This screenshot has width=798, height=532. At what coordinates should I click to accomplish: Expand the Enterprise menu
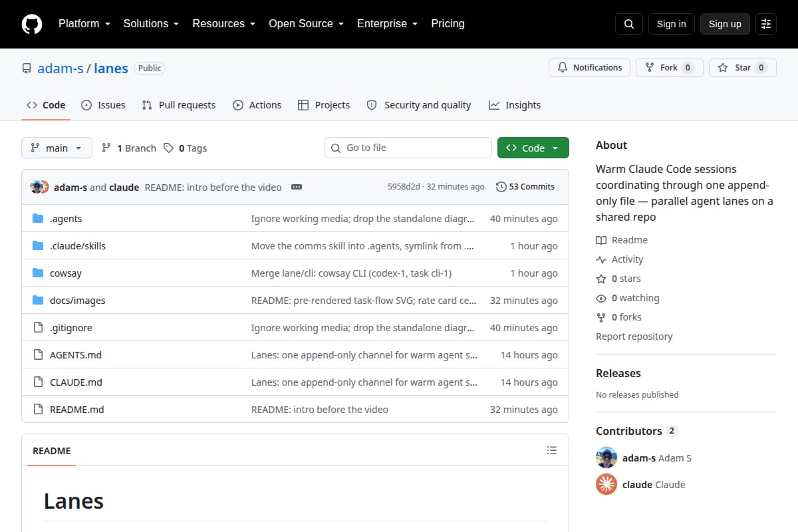coord(387,24)
